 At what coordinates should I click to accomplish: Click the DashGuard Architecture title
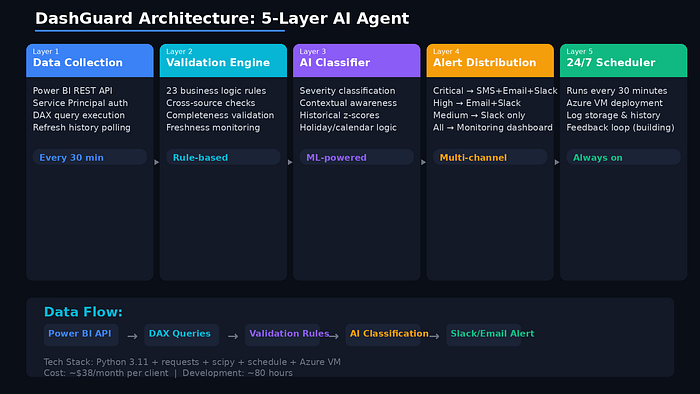coord(222,19)
